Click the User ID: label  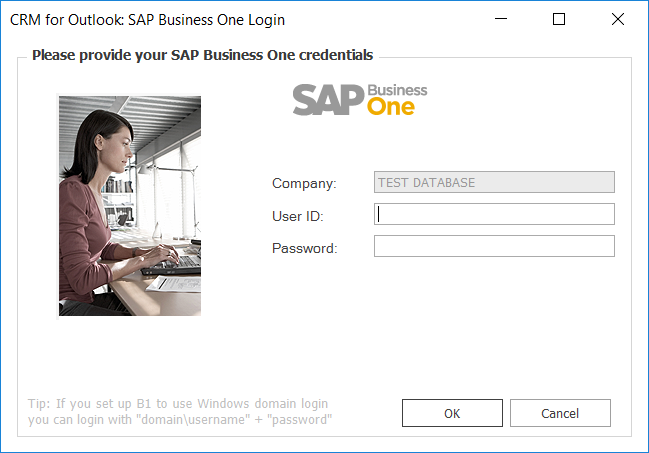tap(298, 216)
